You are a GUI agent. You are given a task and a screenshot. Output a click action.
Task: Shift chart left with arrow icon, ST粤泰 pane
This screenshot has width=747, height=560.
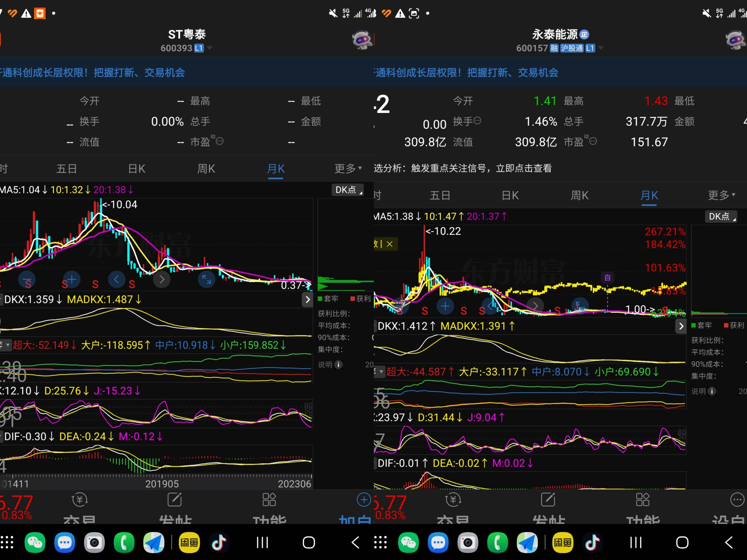[117, 280]
